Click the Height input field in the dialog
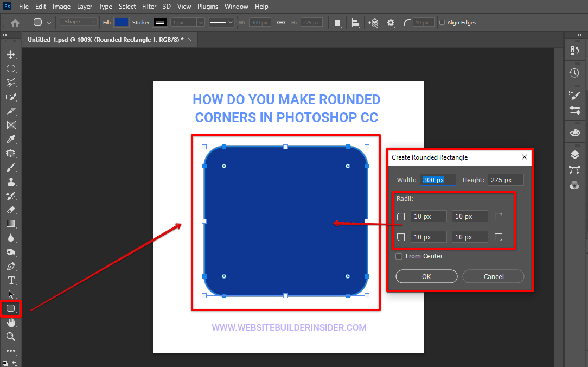Screen dimensions: 588x367 (505, 180)
